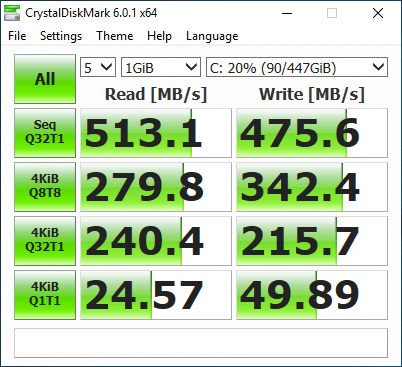Click the Write [MB/s] column header
Viewport: 402px width, 367px height.
coord(312,94)
